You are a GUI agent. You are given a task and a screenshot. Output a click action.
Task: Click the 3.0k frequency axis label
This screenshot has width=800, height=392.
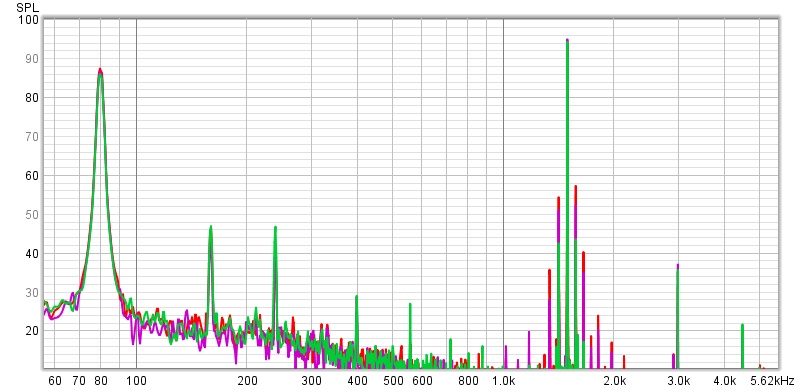click(679, 381)
